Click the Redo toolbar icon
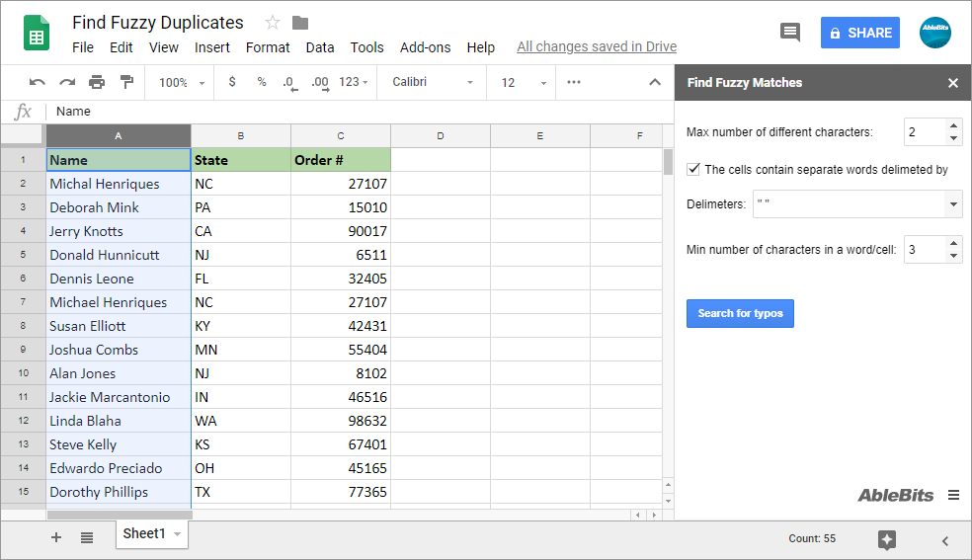972x560 pixels. (67, 82)
